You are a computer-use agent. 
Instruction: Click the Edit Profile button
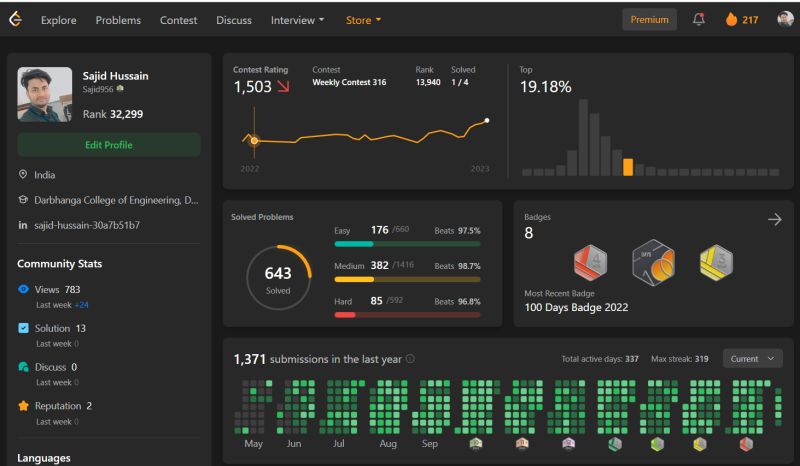(x=109, y=145)
